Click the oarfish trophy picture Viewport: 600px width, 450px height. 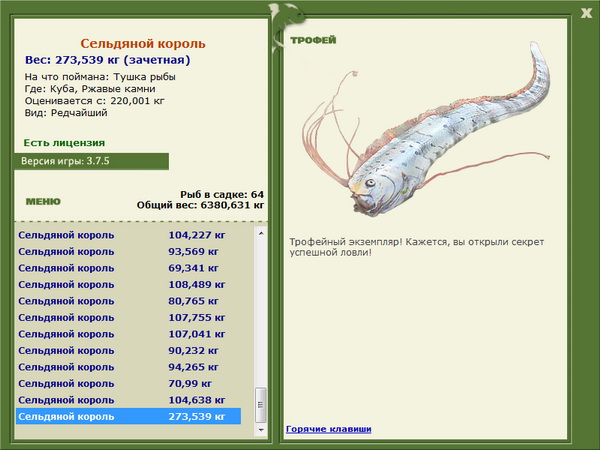click(426, 130)
